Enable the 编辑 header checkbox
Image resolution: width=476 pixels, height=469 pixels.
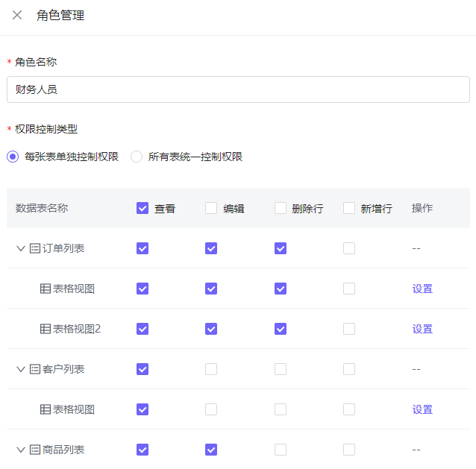tap(211, 208)
